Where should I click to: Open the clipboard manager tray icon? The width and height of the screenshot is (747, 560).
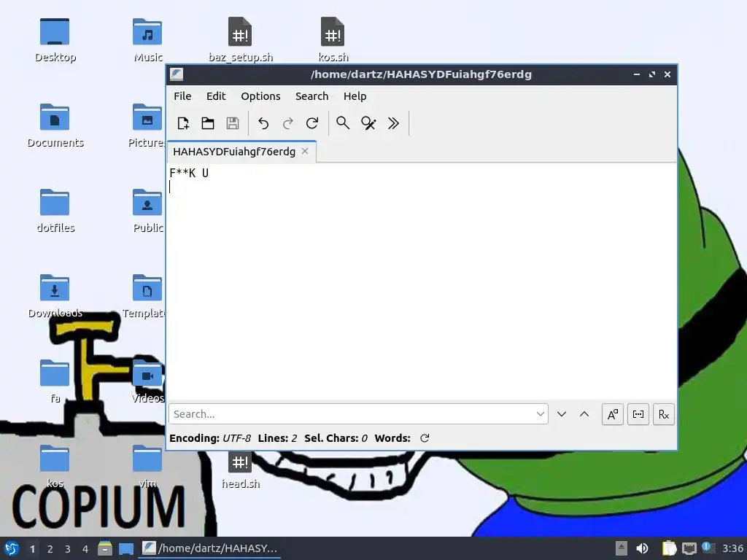670,548
